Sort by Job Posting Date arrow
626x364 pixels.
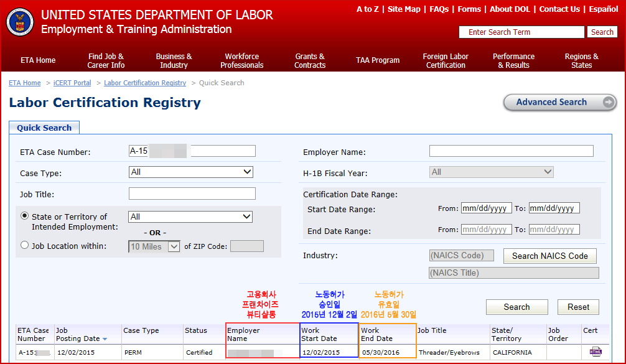click(x=104, y=339)
